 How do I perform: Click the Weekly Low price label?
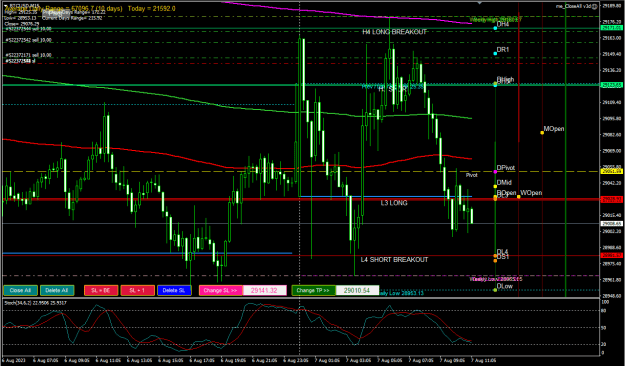point(496,279)
